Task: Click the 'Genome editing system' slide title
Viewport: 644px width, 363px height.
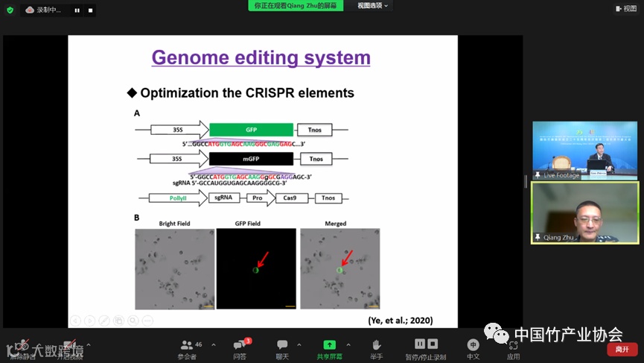Action: click(261, 57)
